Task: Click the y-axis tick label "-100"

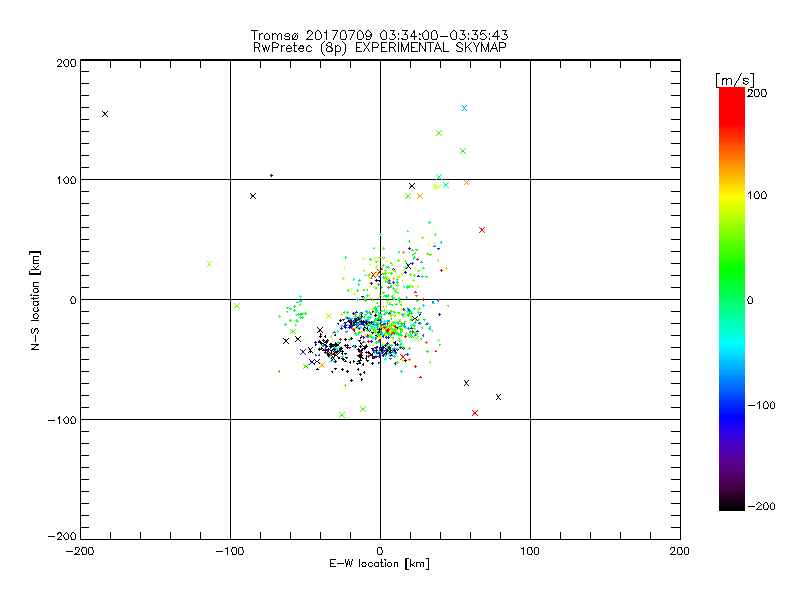Action: (x=62, y=420)
